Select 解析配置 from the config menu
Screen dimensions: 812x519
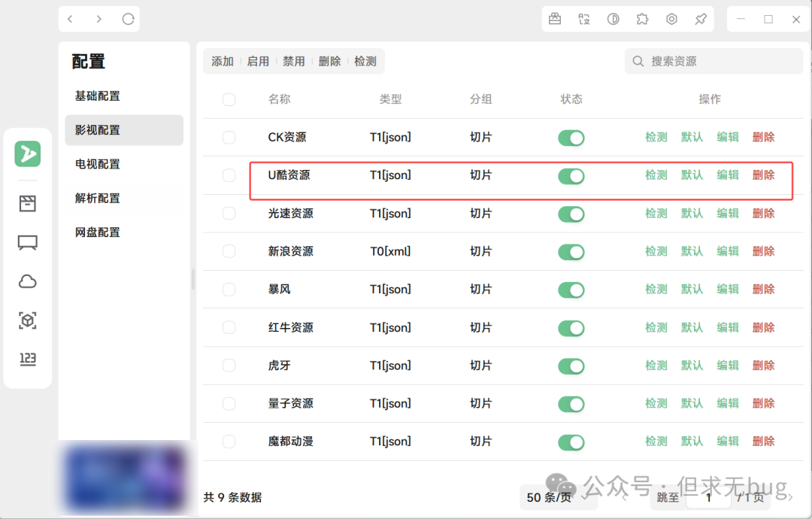(x=98, y=199)
